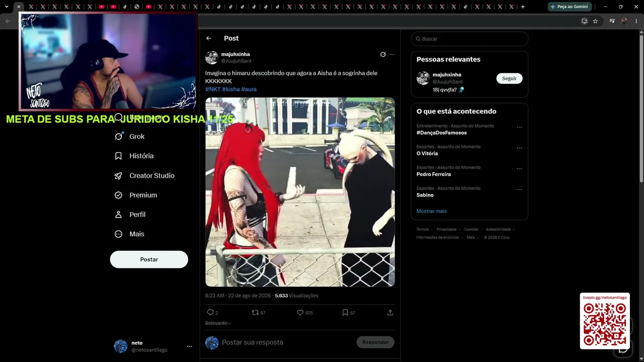Share the post via share icon

coord(390,312)
